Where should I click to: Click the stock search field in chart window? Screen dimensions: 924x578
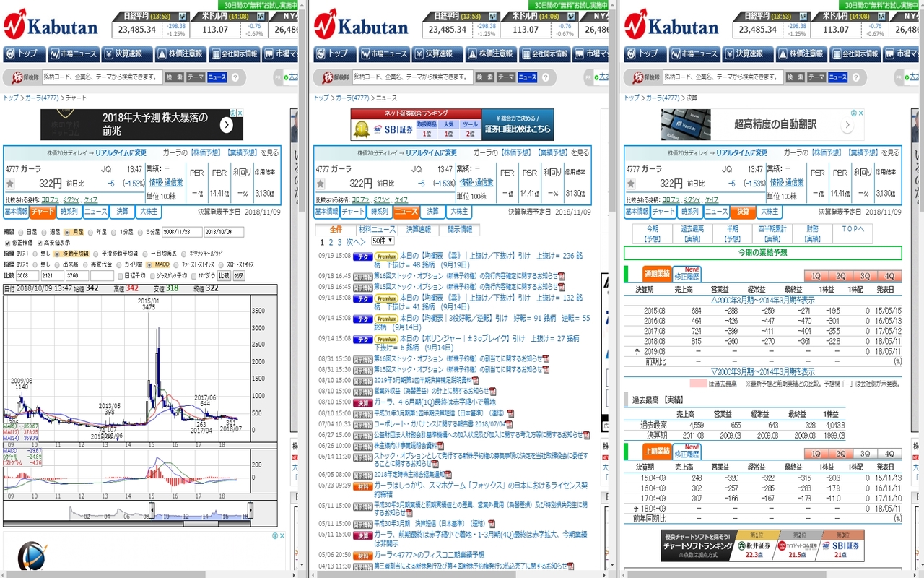click(101, 77)
